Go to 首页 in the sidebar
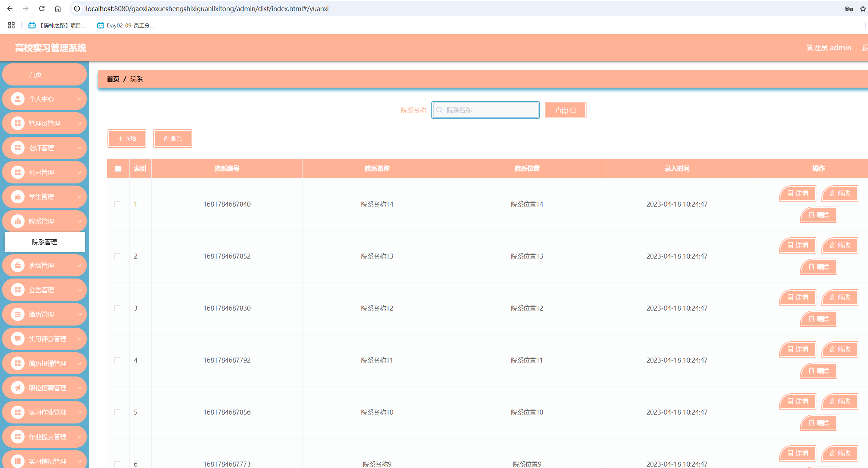The height and width of the screenshot is (468, 868). [44, 74]
